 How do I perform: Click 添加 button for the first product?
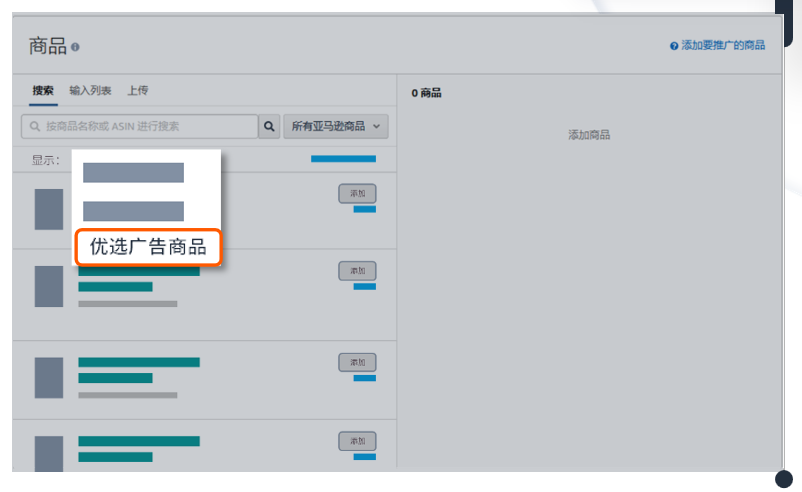(357, 193)
